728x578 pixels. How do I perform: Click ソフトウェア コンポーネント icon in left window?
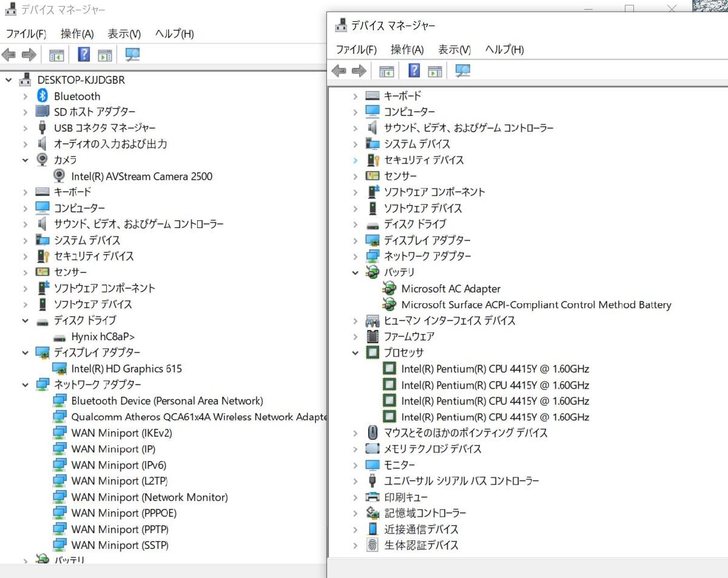pyautogui.click(x=42, y=288)
